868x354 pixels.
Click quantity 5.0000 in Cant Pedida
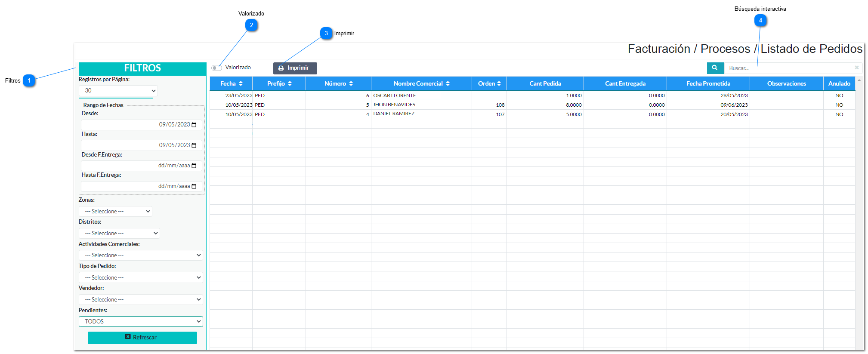pyautogui.click(x=574, y=114)
